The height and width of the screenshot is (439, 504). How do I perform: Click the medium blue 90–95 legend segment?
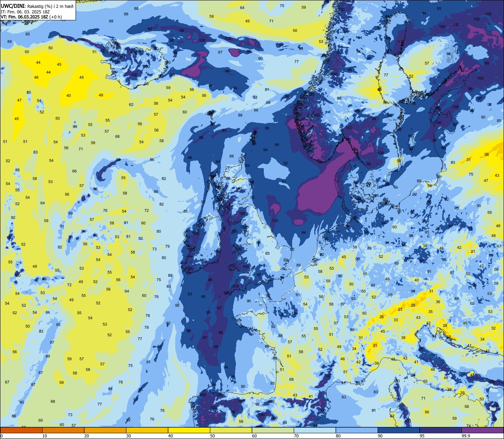(x=398, y=430)
